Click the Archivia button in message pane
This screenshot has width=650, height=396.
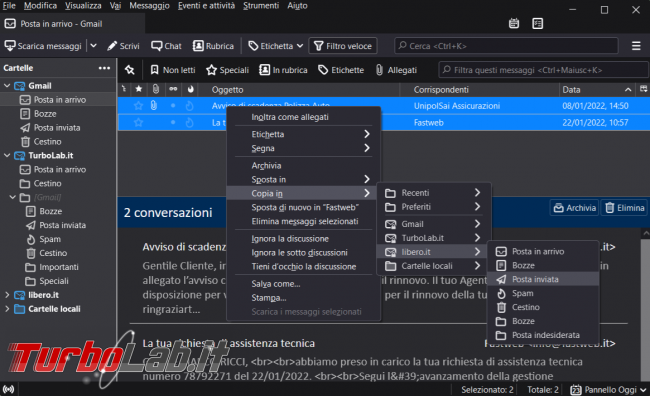click(575, 208)
